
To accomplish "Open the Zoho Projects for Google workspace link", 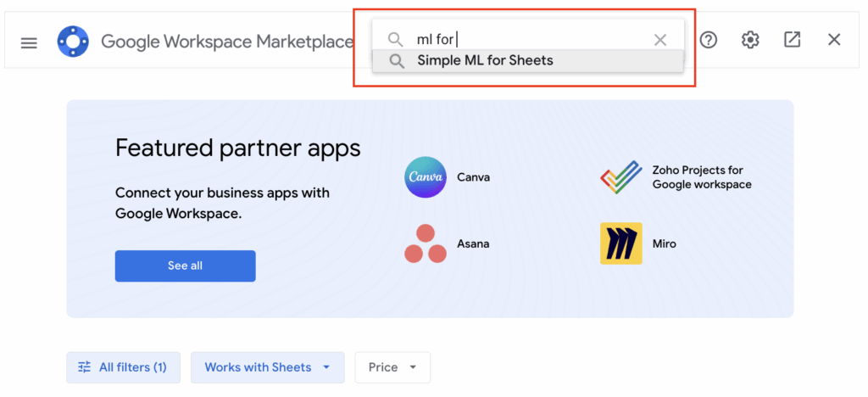I will point(701,177).
